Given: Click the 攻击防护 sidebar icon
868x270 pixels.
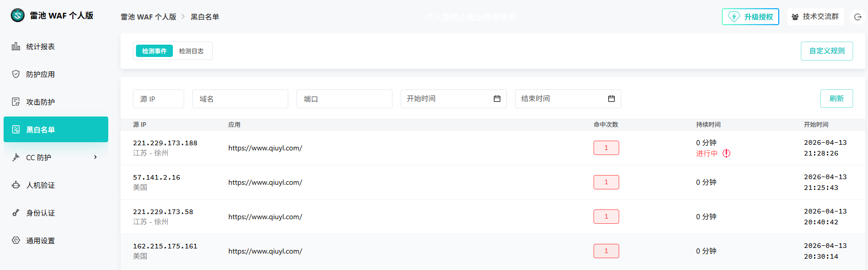Looking at the screenshot, I should [x=16, y=102].
